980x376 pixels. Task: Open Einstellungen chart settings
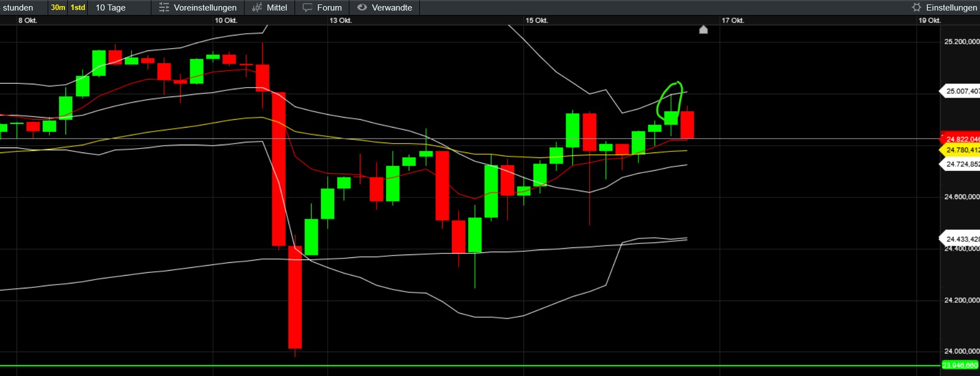945,7
